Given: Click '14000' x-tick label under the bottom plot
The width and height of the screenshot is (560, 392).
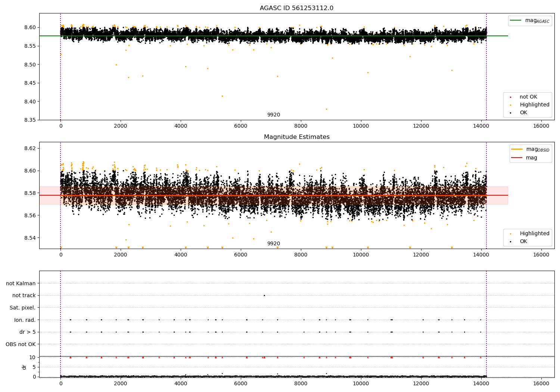Looking at the screenshot, I should 481,383.
